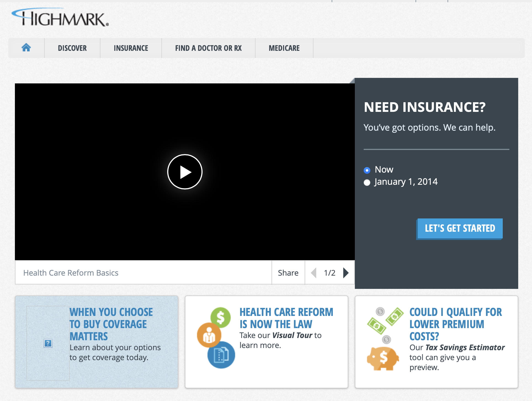Open the Insurance menu

131,48
